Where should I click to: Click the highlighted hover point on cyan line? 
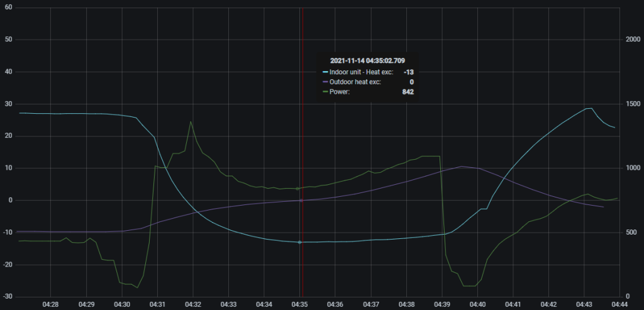tap(299, 242)
